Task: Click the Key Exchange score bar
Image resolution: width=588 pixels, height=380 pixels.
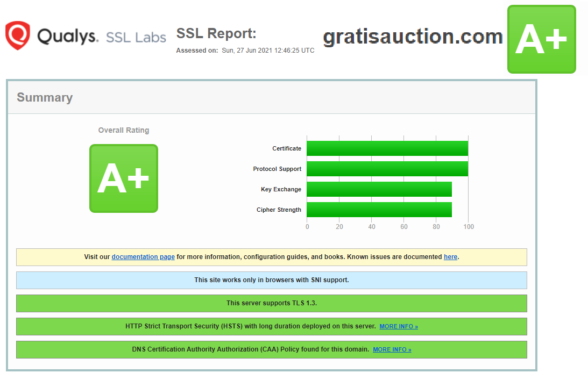Action: click(379, 189)
